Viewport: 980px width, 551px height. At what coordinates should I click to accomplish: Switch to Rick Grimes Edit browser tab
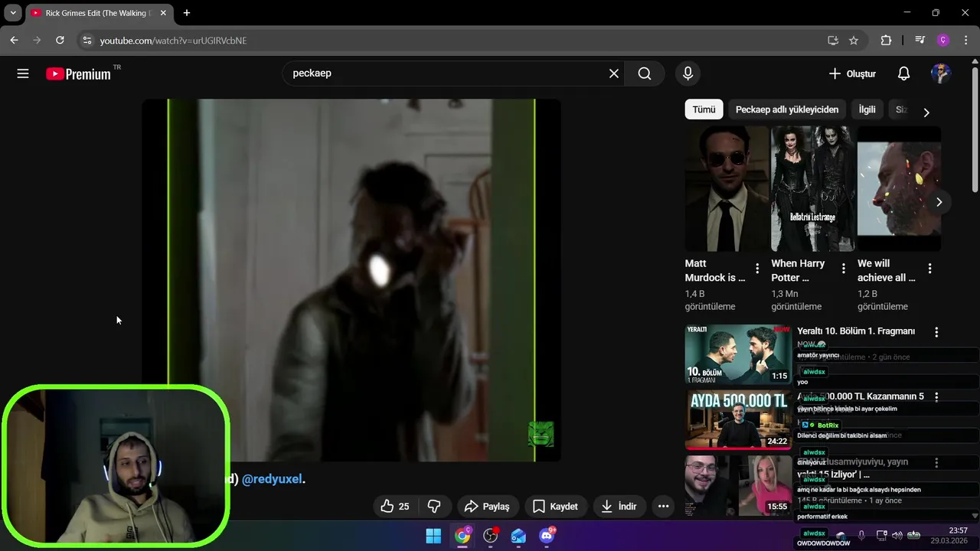[98, 13]
